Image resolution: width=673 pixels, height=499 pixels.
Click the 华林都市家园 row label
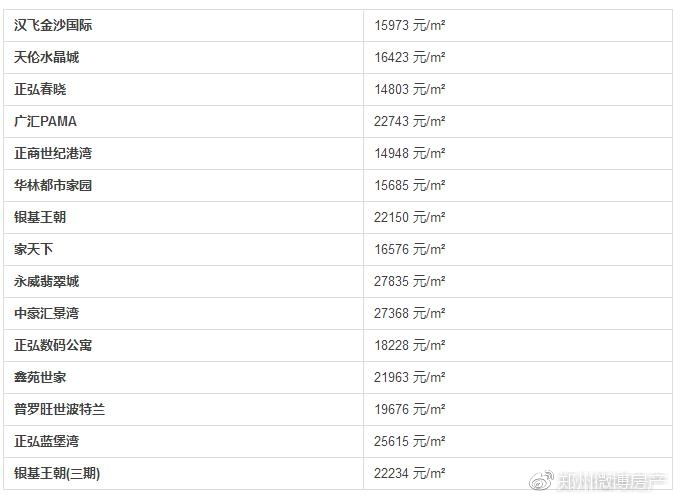(x=53, y=185)
